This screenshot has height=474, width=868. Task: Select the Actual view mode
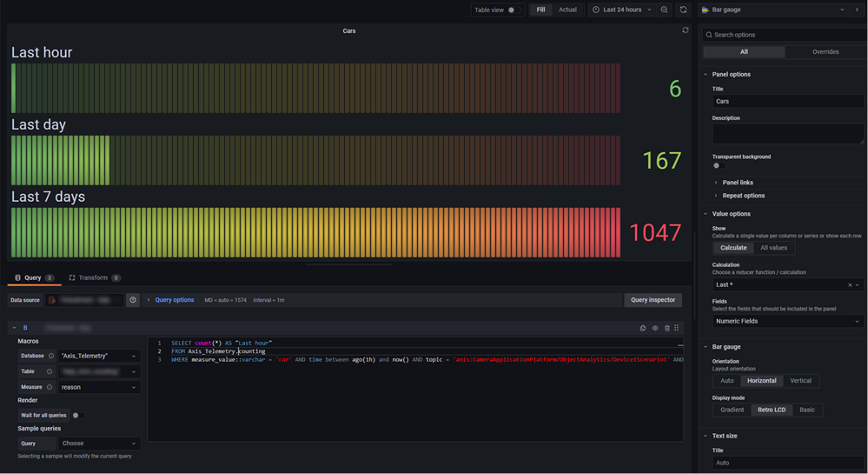click(567, 10)
